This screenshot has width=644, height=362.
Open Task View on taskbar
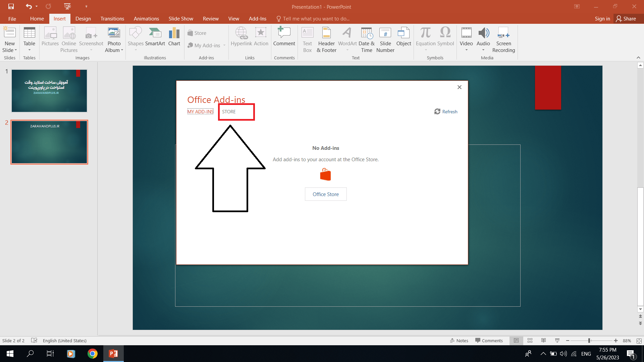[x=50, y=354]
